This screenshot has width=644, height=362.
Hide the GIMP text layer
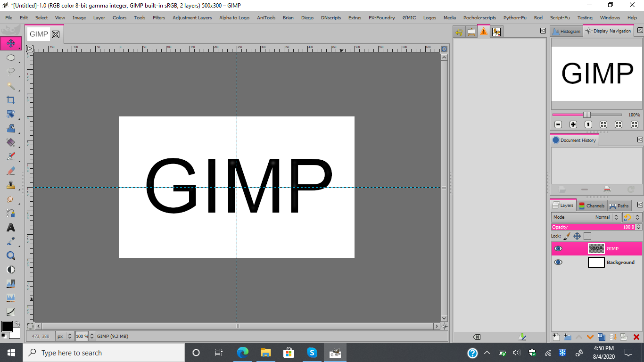point(558,248)
